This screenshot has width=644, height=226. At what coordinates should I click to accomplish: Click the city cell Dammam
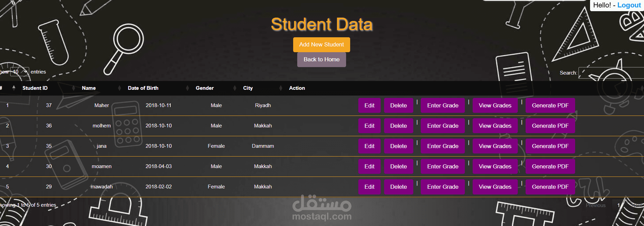[263, 146]
